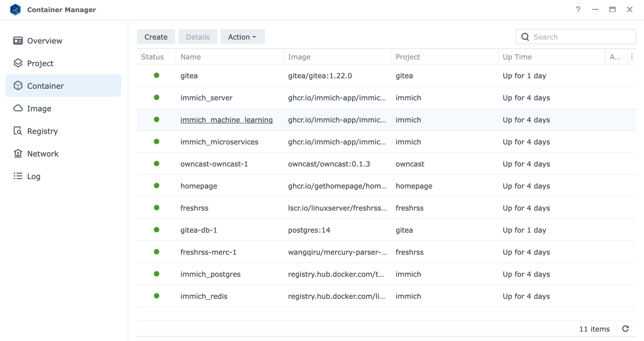Image resolution: width=644 pixels, height=341 pixels.
Task: Click the Create button
Action: tap(156, 37)
